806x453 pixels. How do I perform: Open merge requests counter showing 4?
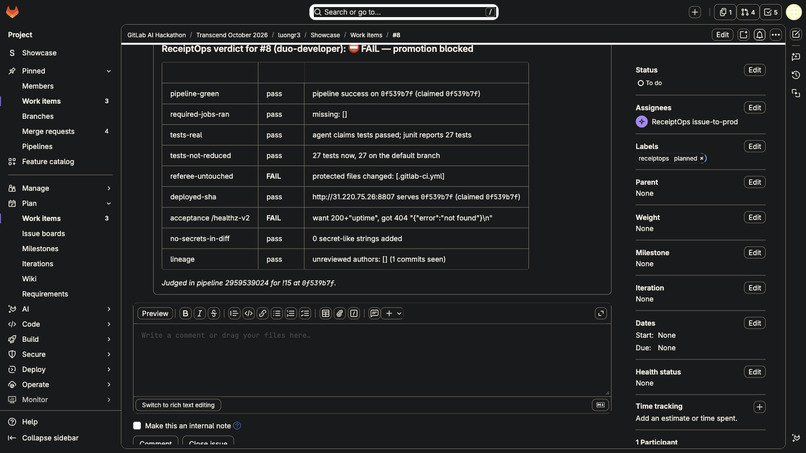point(748,12)
